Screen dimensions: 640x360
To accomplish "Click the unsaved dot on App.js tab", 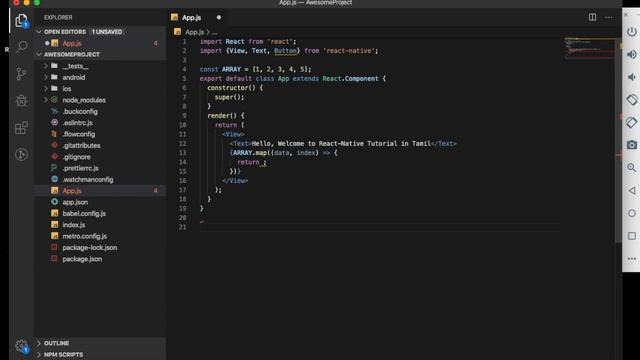I will coord(219,17).
